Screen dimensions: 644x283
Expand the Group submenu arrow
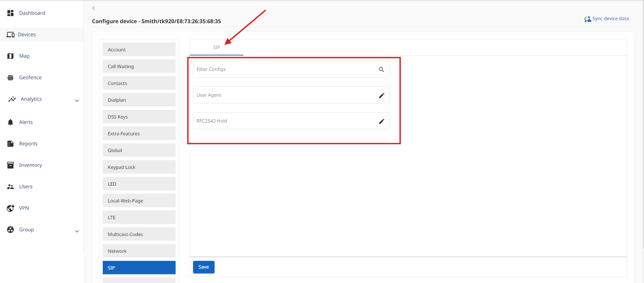tap(77, 231)
